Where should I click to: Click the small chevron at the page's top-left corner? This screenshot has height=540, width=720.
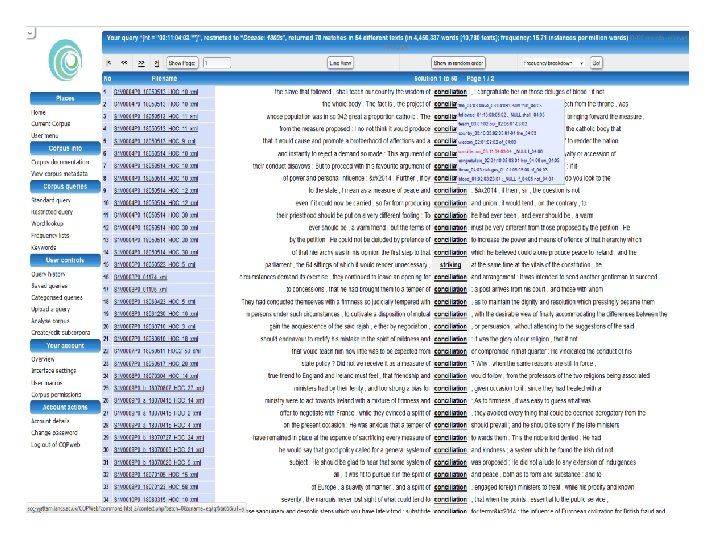(x=30, y=34)
